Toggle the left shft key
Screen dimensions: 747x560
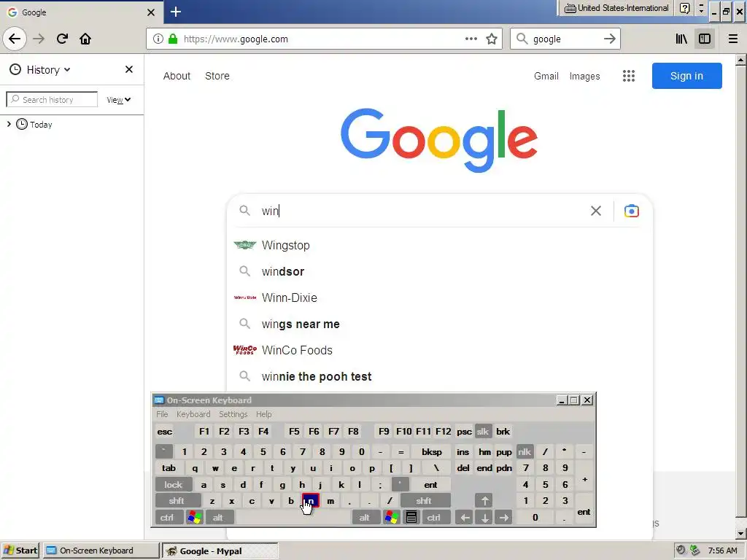pos(177,500)
